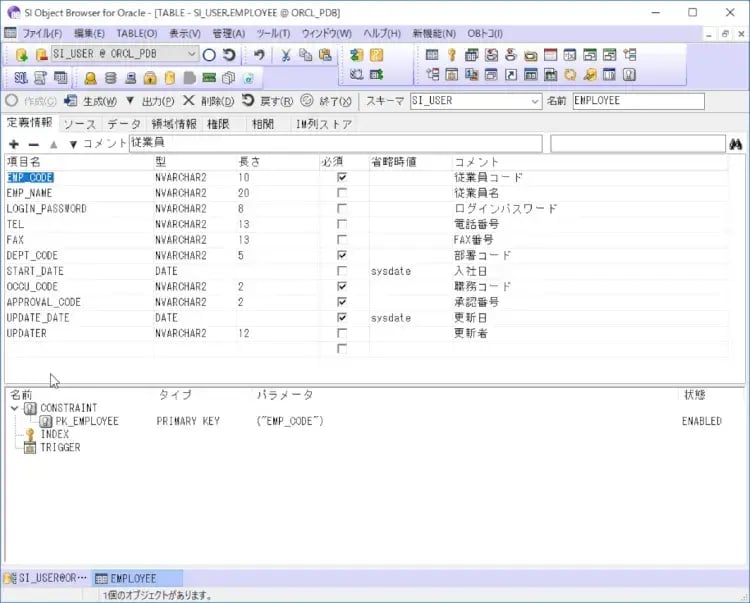Uncheck required checkbox for EMP_CODE
The image size is (750, 603).
tap(342, 178)
